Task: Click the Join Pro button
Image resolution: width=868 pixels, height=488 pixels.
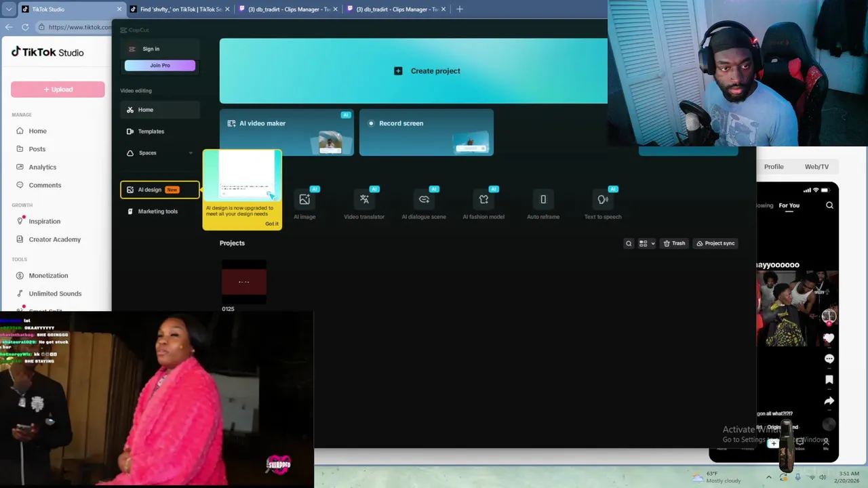Action: 160,66
